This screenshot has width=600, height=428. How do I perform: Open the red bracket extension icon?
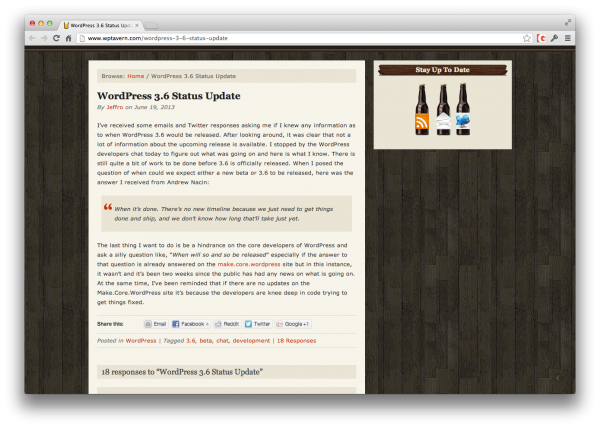(x=541, y=38)
